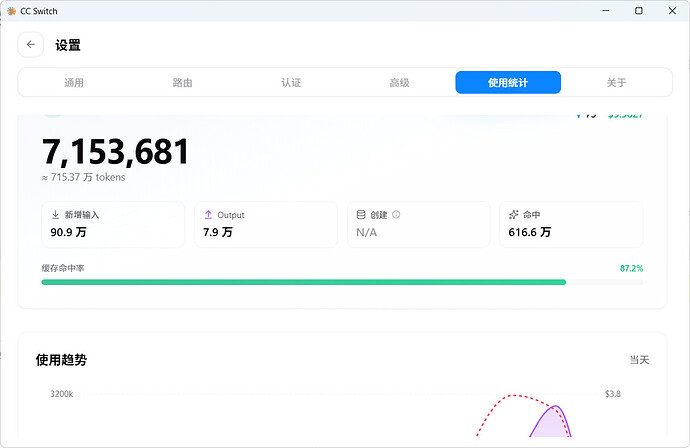
Task: Click the 87.2% cache hit rate value
Action: coord(631,268)
